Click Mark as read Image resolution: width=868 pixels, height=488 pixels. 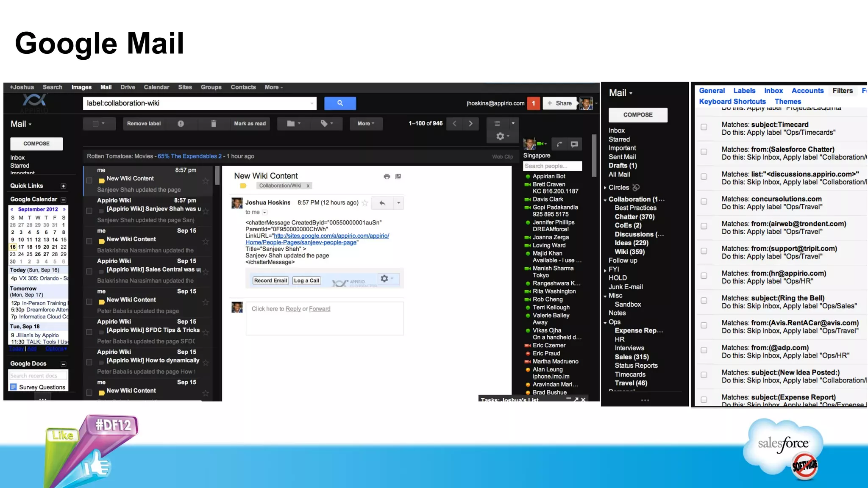coord(250,124)
